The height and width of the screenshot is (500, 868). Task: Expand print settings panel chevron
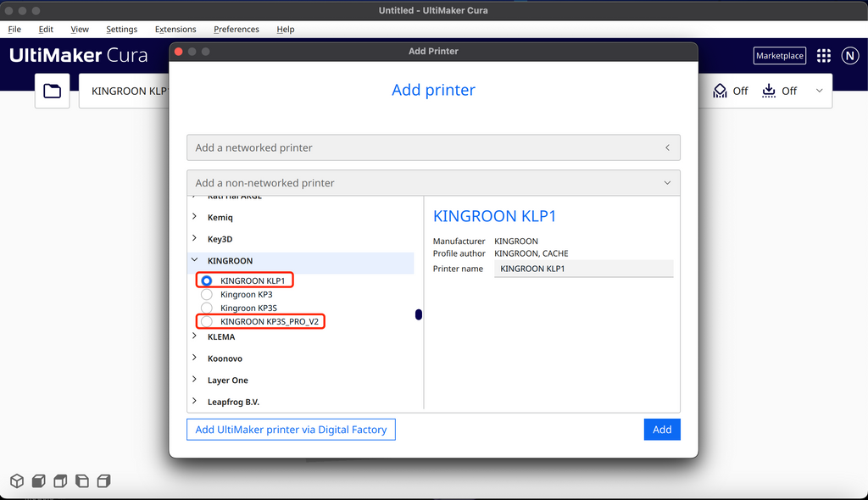click(820, 91)
